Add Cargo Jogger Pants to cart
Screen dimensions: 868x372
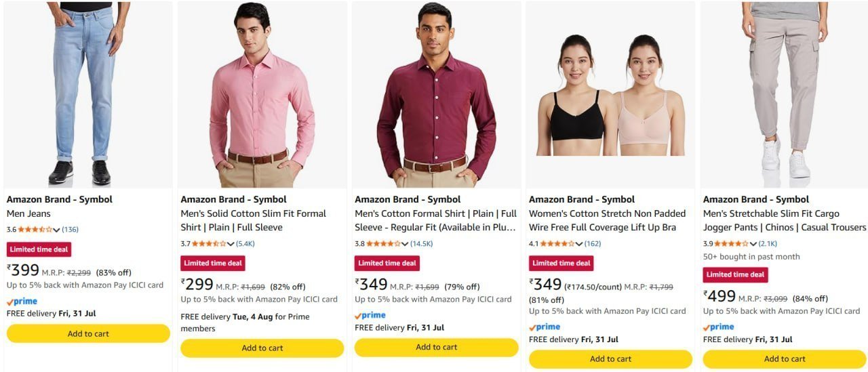tap(785, 359)
